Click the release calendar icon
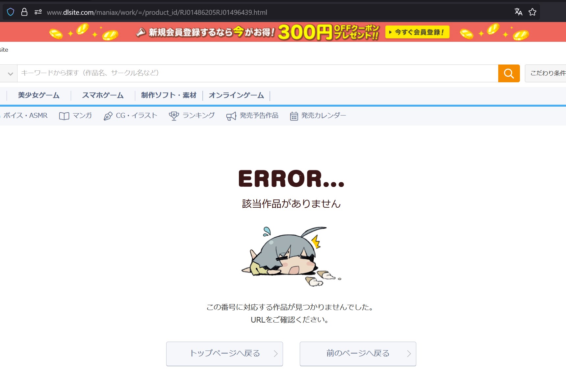This screenshot has width=566, height=392. (294, 116)
